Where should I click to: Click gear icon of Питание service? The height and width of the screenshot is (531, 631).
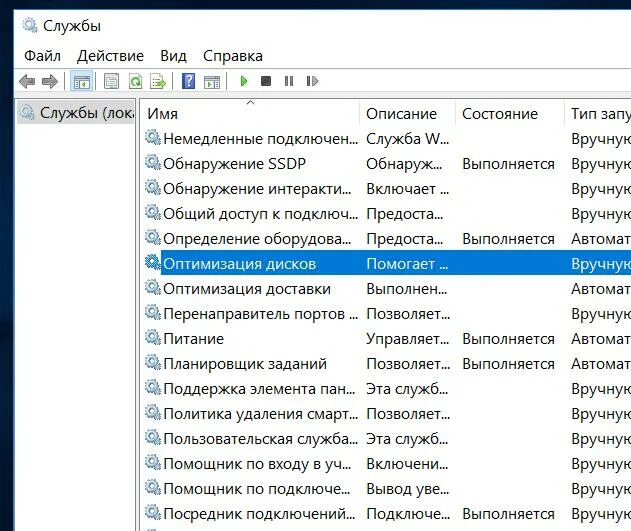pyautogui.click(x=153, y=338)
